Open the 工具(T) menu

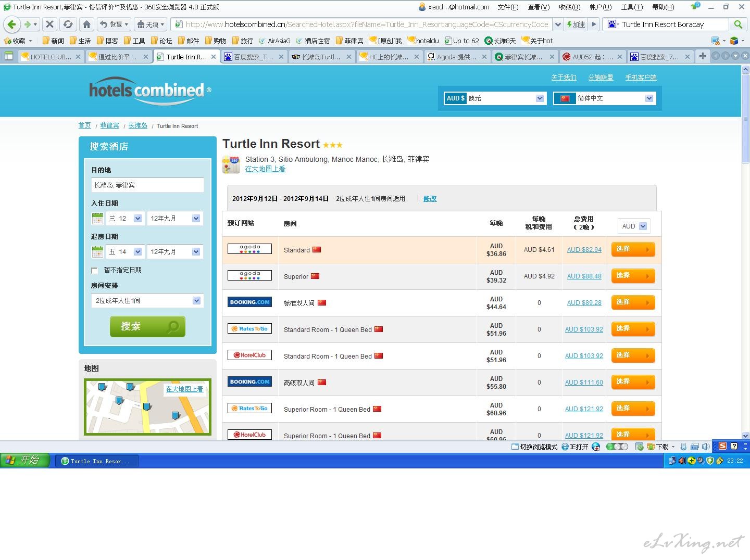point(632,7)
